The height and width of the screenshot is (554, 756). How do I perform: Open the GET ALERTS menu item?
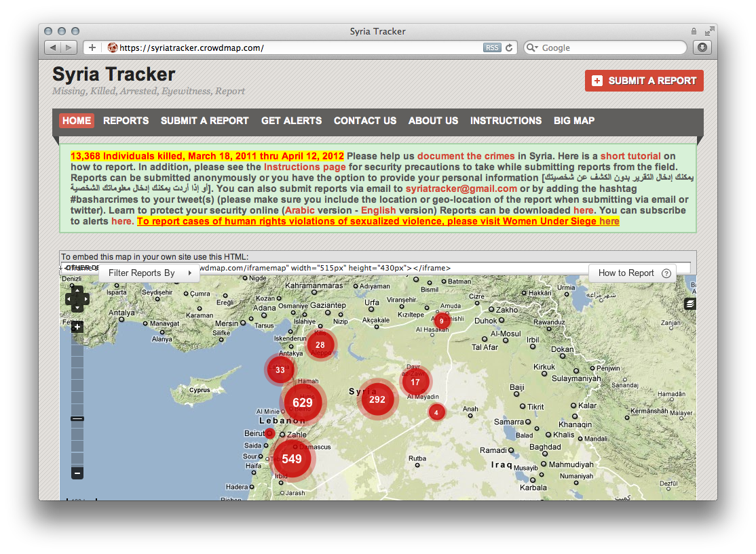[291, 121]
